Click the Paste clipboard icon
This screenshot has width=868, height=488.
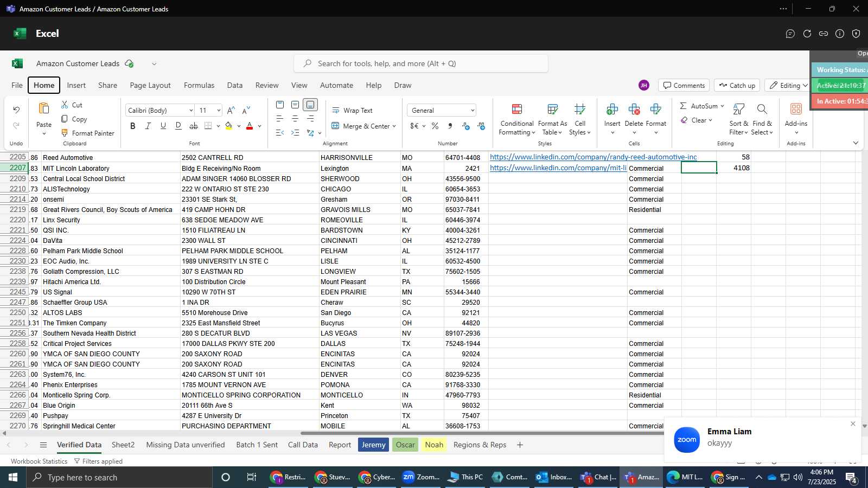(44, 108)
